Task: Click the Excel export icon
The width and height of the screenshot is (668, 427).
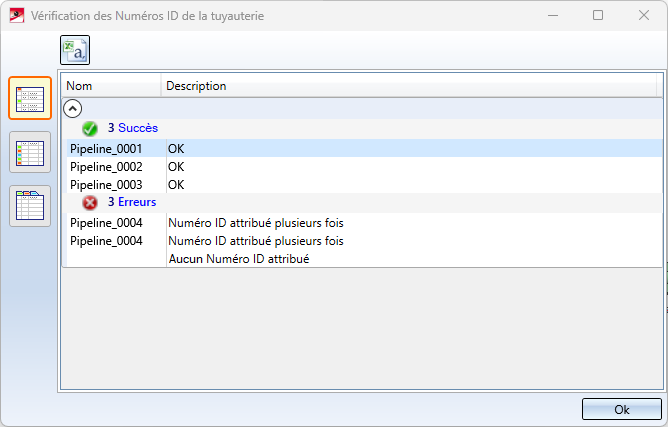Action: coord(75,50)
